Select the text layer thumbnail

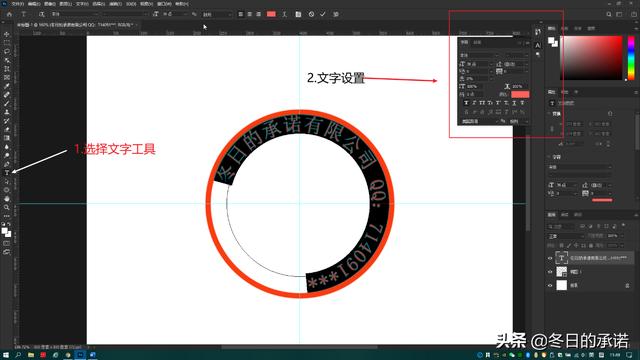tap(562, 258)
